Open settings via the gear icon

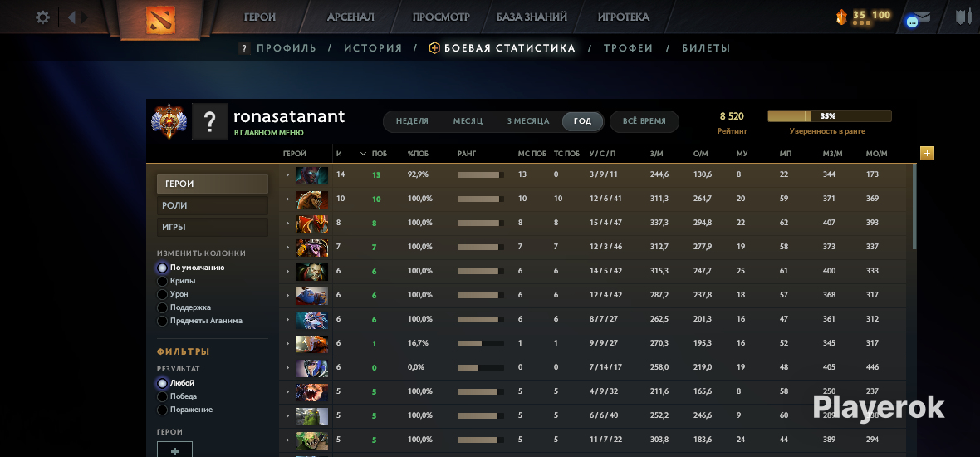pos(42,17)
